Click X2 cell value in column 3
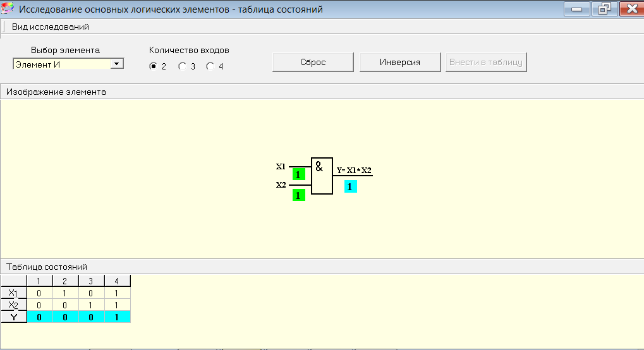The width and height of the screenshot is (644, 350). [x=91, y=305]
